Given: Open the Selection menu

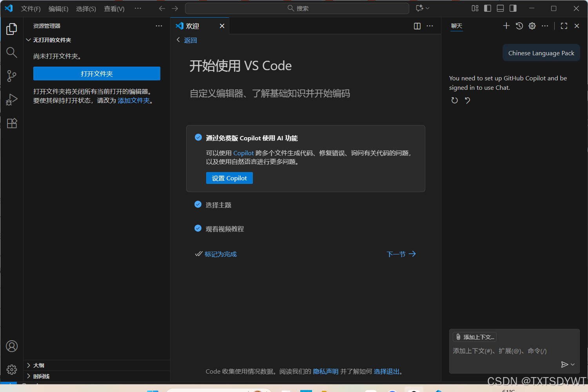Looking at the screenshot, I should (86, 9).
